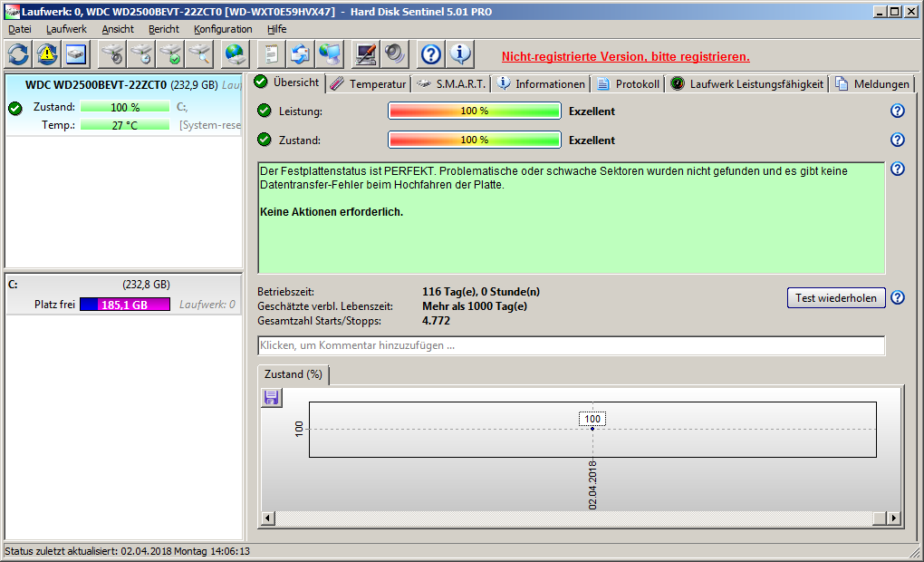Switch to the Meldungen tab
Image resolution: width=924 pixels, height=562 pixels.
click(x=872, y=83)
